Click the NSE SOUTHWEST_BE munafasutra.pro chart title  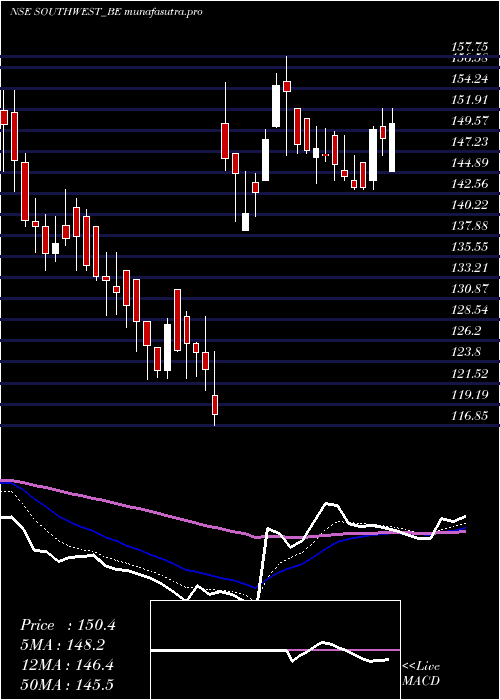tap(106, 12)
